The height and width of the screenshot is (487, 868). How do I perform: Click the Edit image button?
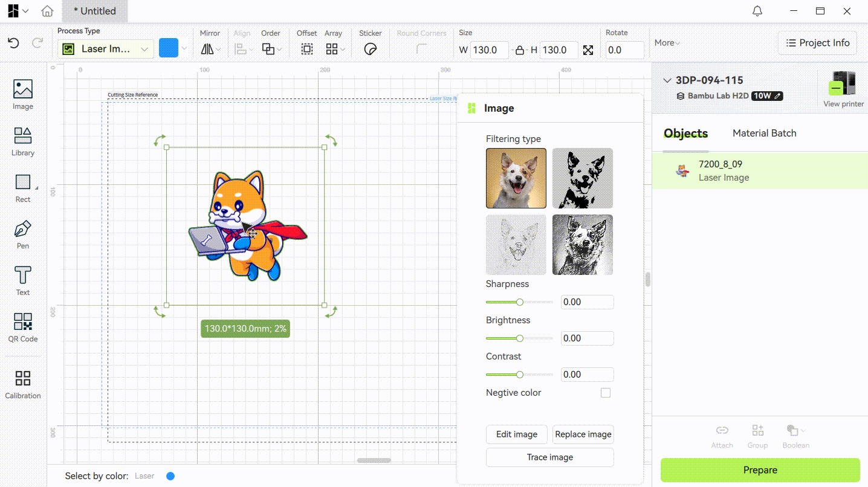click(x=517, y=434)
